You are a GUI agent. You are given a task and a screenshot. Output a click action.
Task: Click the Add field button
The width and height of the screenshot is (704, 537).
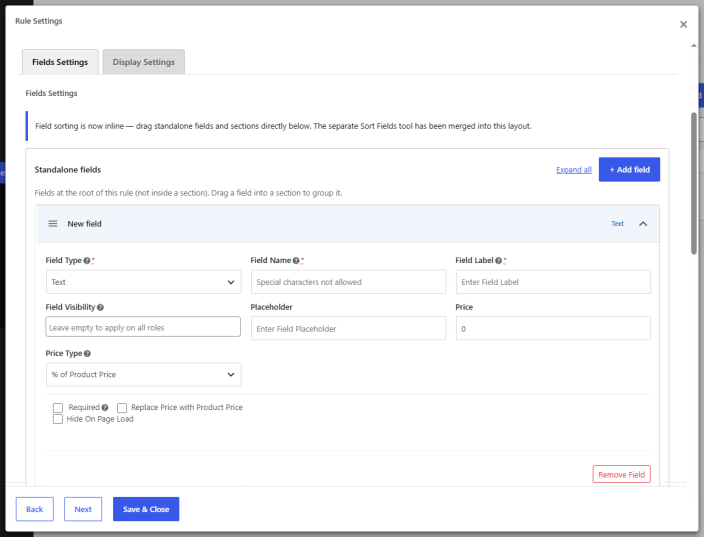click(x=629, y=170)
